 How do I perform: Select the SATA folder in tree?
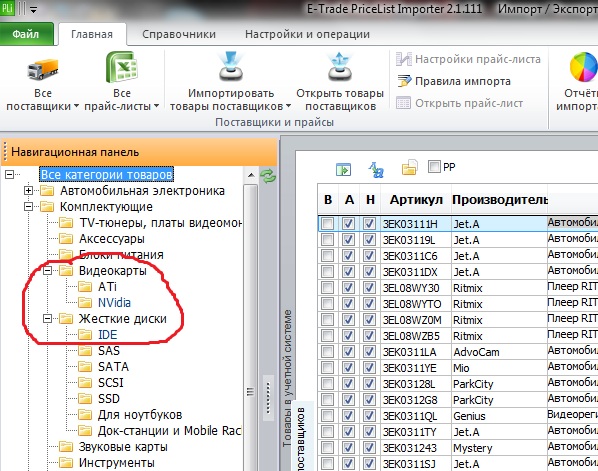click(114, 367)
